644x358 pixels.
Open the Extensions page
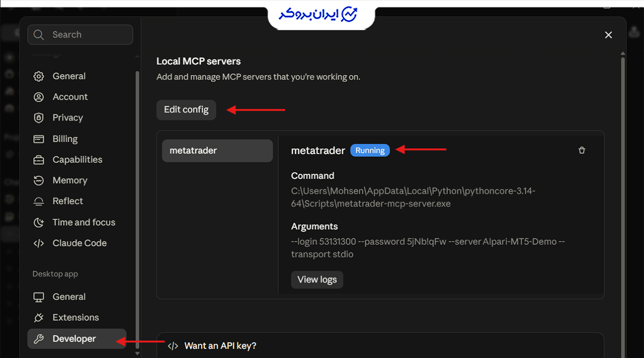point(77,318)
